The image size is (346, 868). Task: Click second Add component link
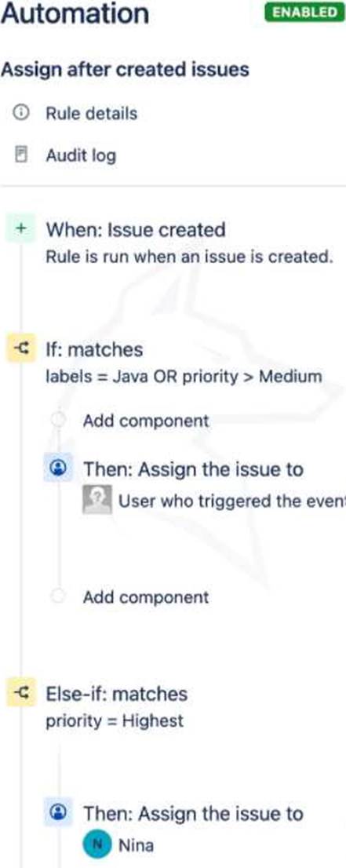tap(146, 597)
